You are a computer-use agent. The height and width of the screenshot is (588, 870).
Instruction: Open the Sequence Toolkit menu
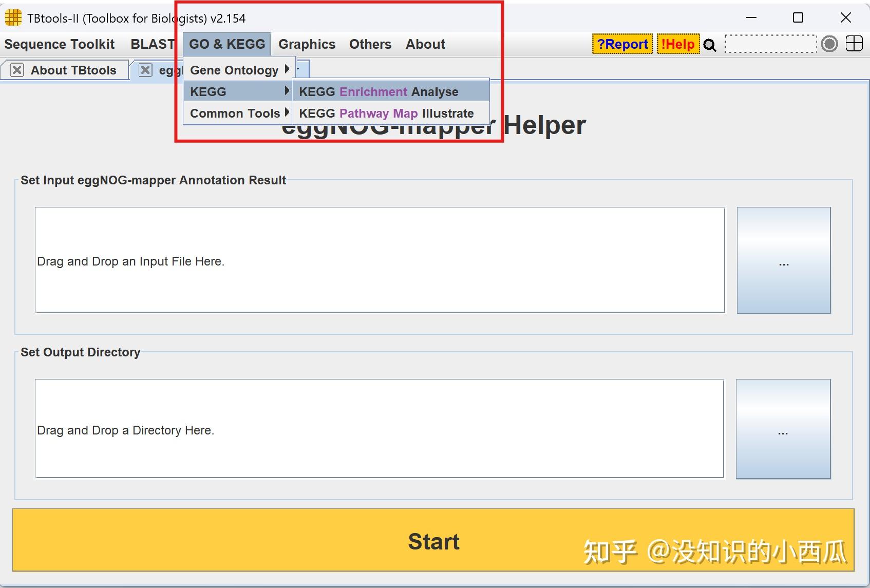click(x=59, y=44)
